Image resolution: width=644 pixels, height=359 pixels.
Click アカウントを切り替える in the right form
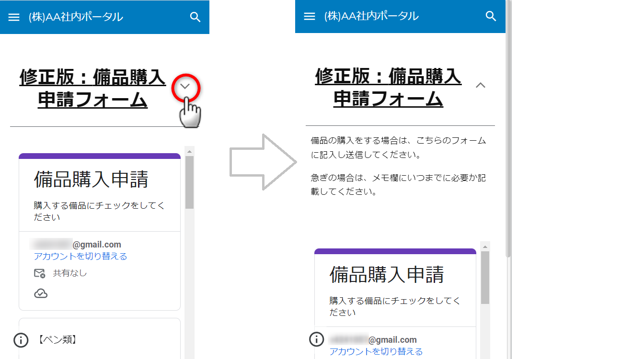pos(376,352)
